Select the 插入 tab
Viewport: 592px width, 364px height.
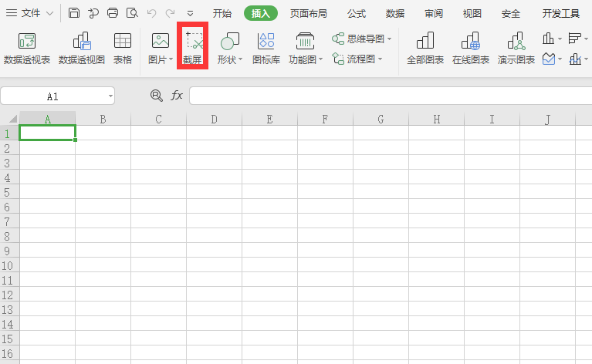pos(261,14)
